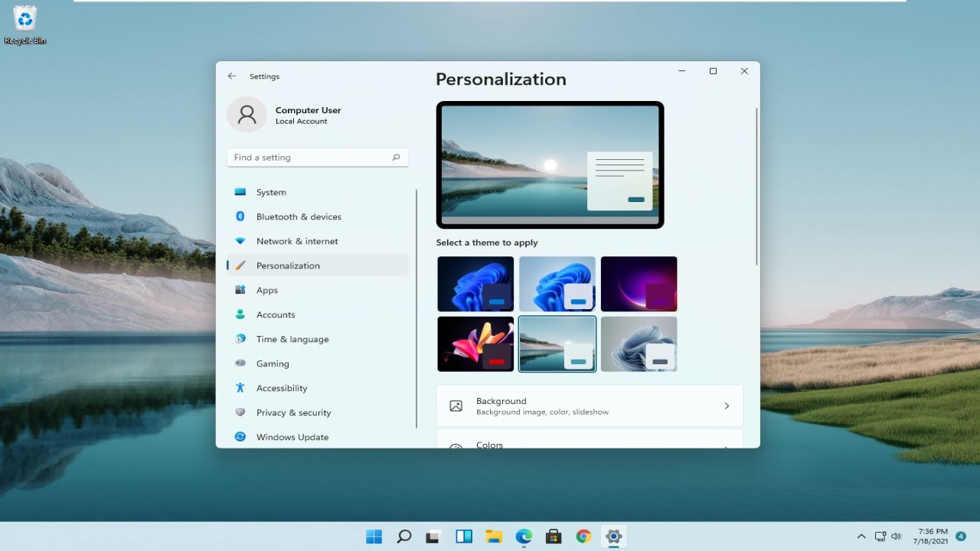Go to Bluetooth & devices
This screenshot has width=980, height=551.
tap(318, 217)
